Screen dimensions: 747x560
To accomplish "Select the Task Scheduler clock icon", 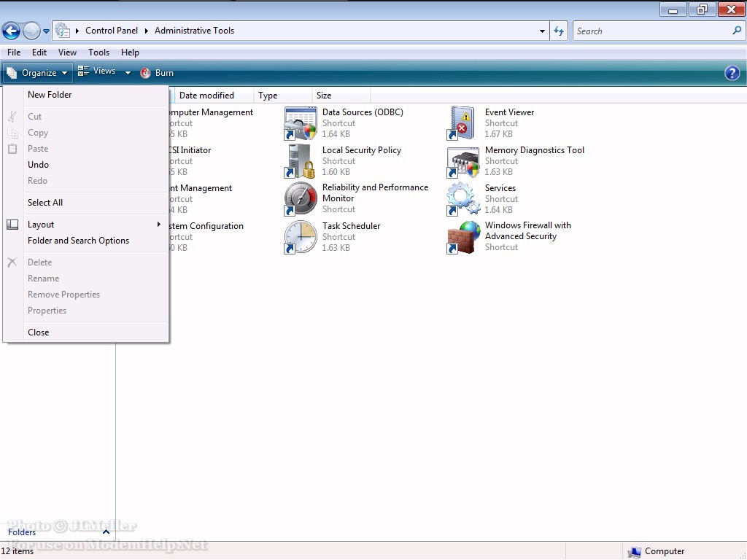I will pos(300,237).
